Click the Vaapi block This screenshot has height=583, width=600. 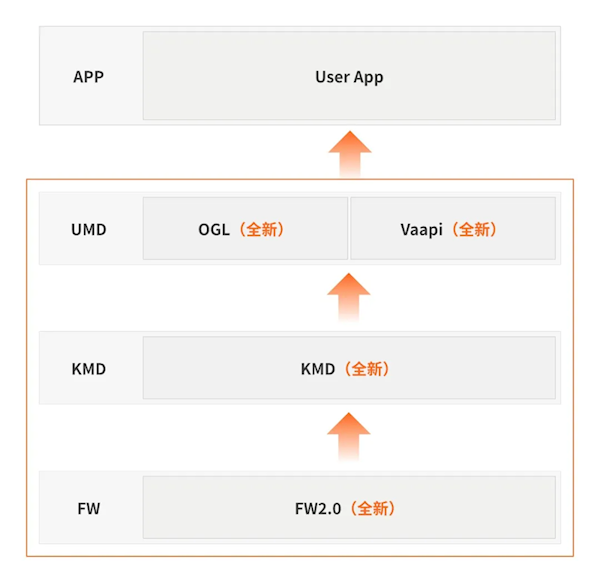point(453,229)
